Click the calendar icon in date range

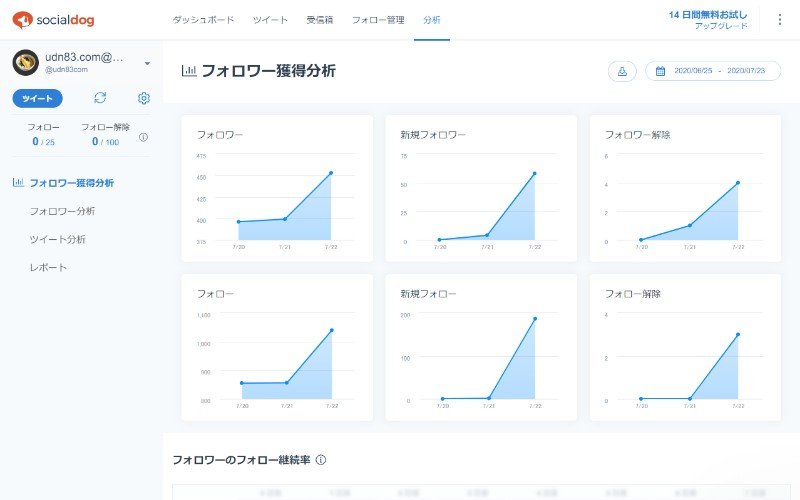click(660, 71)
